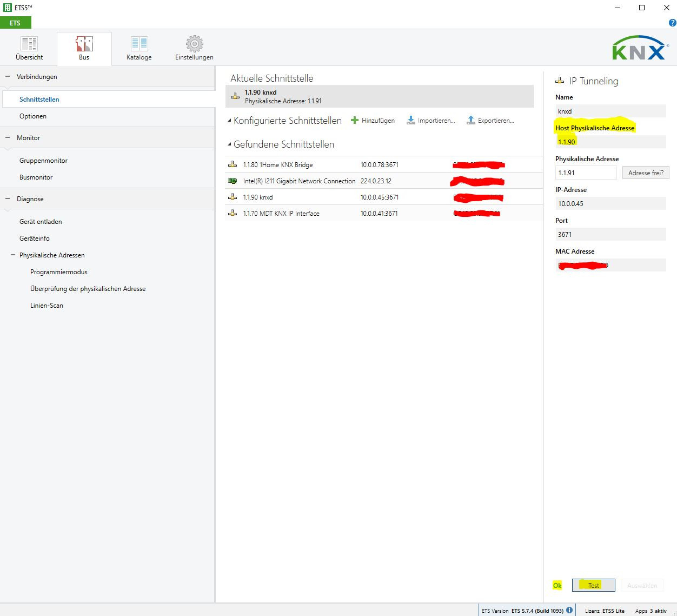Select Intel(R) I211 Gigabit Network Connection
Screen dimensions: 677x616
click(x=384, y=181)
